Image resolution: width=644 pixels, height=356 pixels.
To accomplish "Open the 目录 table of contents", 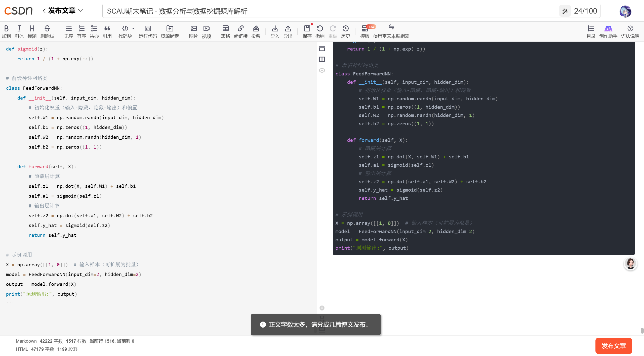I will click(591, 32).
